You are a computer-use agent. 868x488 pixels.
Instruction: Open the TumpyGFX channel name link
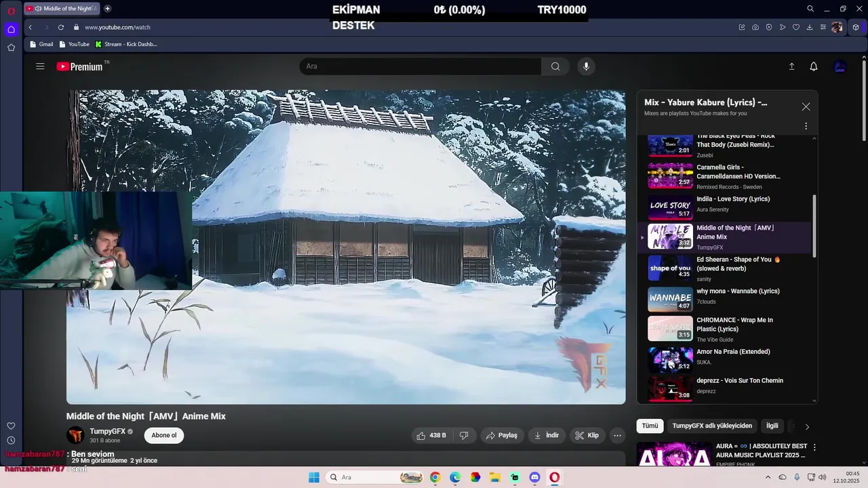tap(108, 431)
